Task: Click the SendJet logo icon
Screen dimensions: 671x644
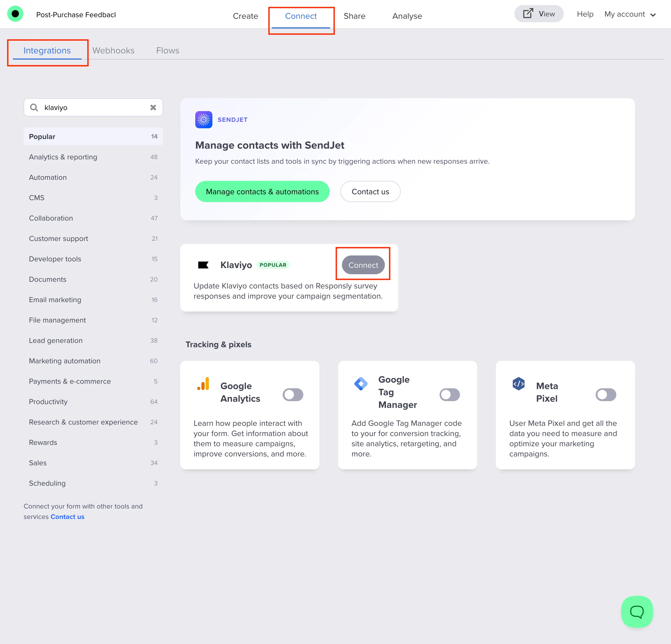Action: 204,120
